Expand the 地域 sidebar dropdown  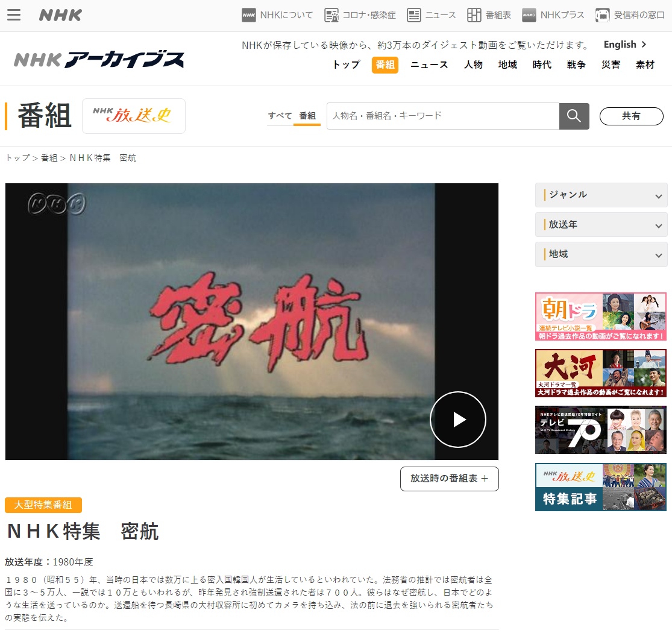pyautogui.click(x=601, y=254)
